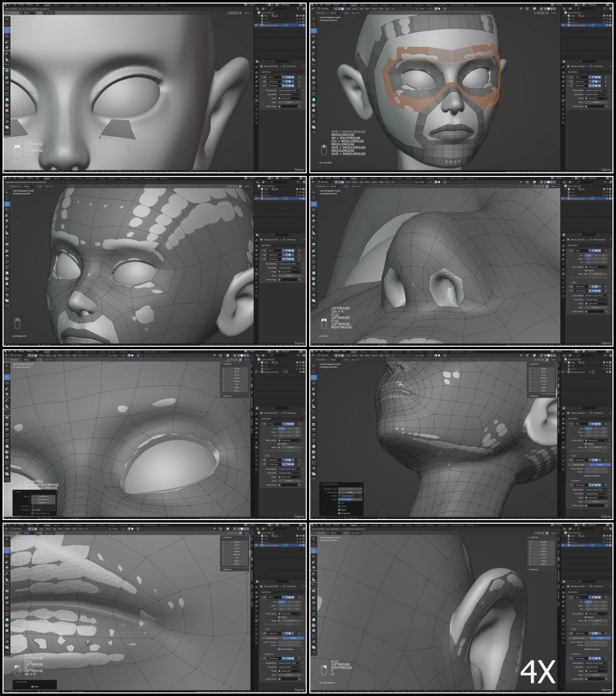Pick the Annotate tool in the top-left frame toolbar
This screenshot has width=616, height=696.
(7, 53)
